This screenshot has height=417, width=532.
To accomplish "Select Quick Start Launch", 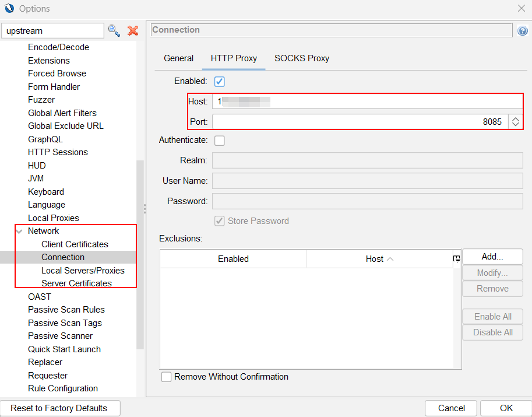I will tap(64, 349).
